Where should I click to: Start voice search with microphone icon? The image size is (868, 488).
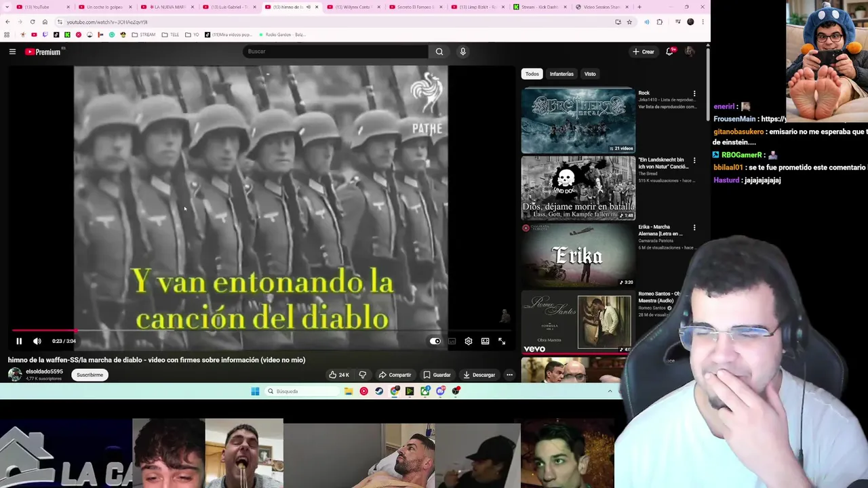coord(463,52)
